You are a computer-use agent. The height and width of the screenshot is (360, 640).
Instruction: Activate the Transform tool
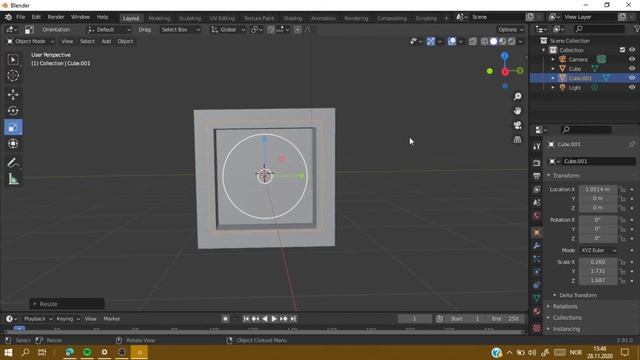(13, 144)
